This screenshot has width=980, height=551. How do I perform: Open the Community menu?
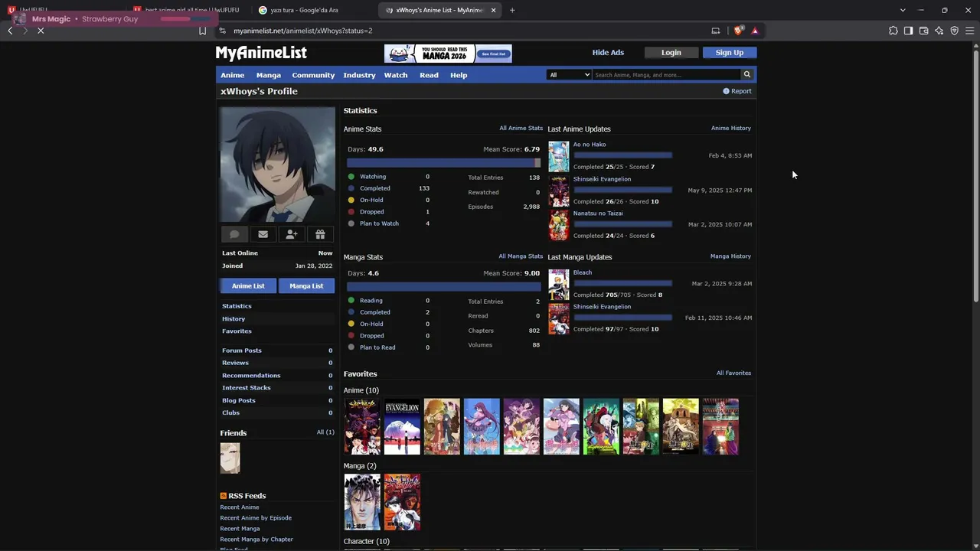313,75
